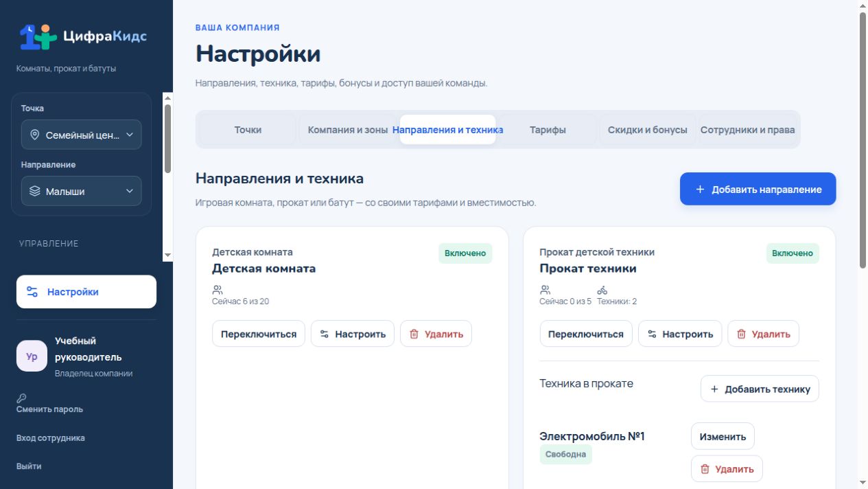868x489 pixels.
Task: Click trash icon in Прокат техники Удалить button
Action: pyautogui.click(x=741, y=334)
